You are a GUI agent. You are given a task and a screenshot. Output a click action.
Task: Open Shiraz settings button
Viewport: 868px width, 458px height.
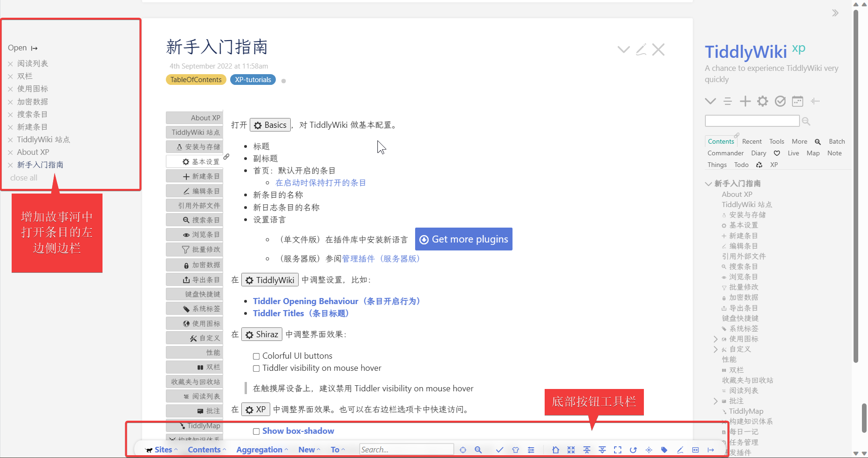pos(262,334)
